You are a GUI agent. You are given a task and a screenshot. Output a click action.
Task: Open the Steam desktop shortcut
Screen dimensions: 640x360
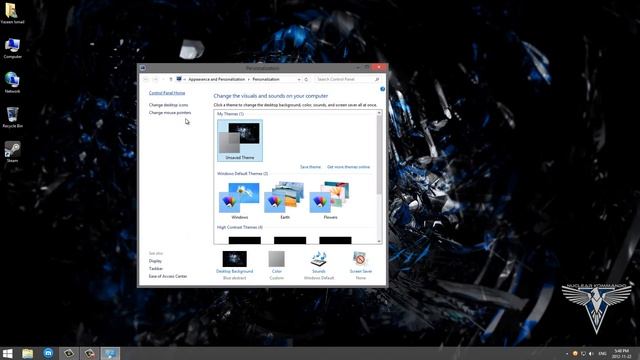pos(12,152)
